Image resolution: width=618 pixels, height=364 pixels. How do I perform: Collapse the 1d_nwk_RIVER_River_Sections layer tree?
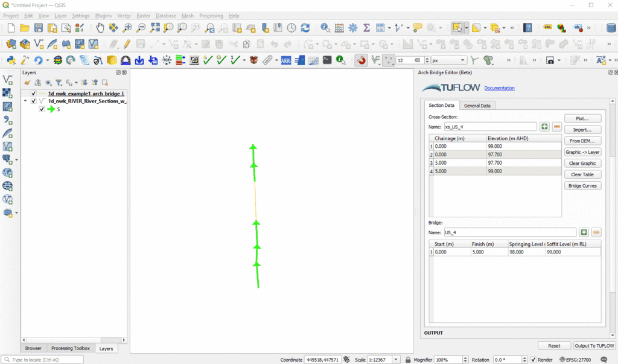(x=25, y=101)
